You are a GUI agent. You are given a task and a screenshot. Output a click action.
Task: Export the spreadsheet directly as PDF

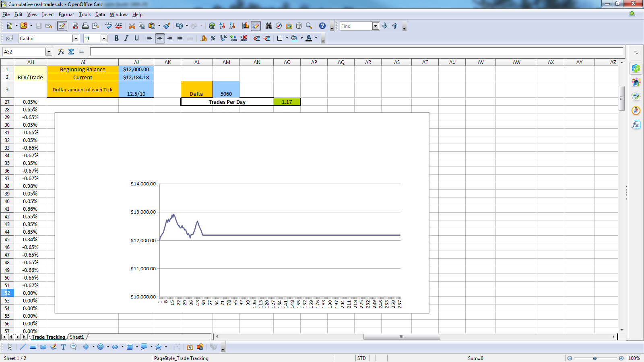pos(75,26)
